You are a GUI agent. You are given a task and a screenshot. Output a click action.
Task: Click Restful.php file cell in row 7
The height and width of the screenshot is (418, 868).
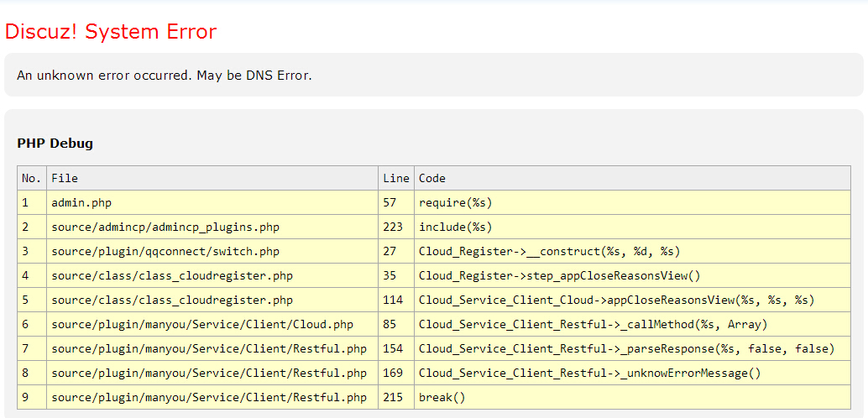(x=212, y=349)
